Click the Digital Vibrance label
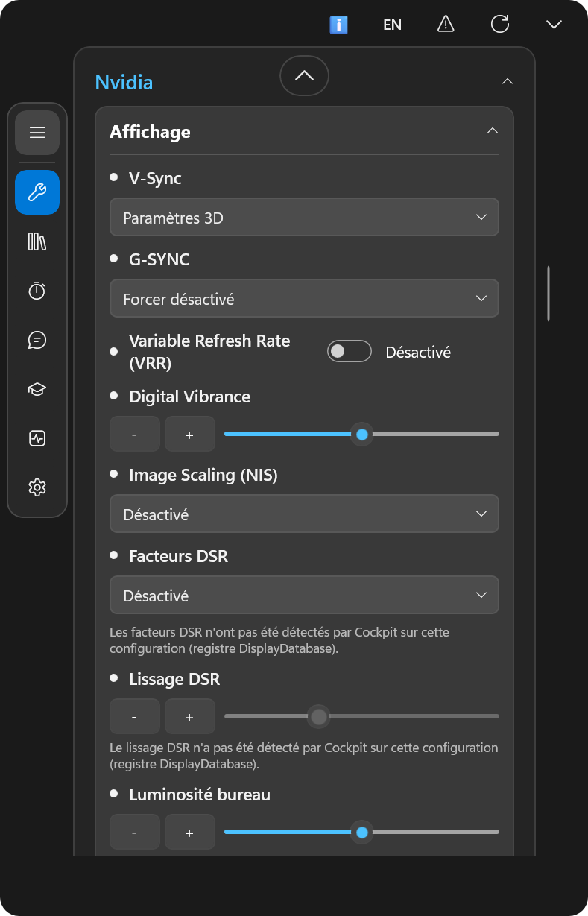This screenshot has height=916, width=588. tap(190, 397)
